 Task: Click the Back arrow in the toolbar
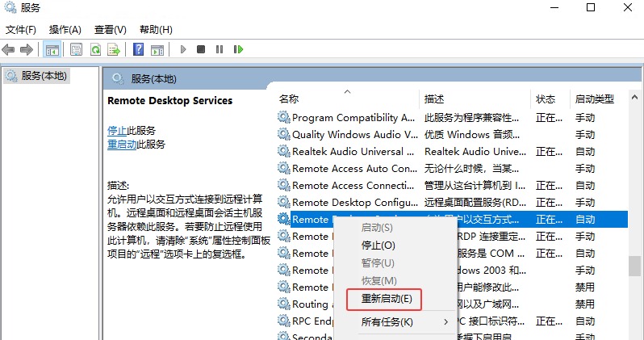[x=9, y=49]
